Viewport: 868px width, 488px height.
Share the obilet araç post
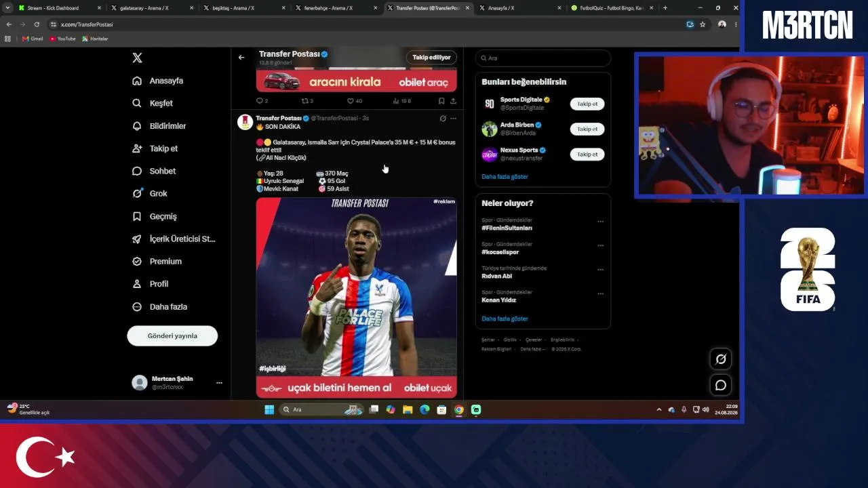point(453,101)
